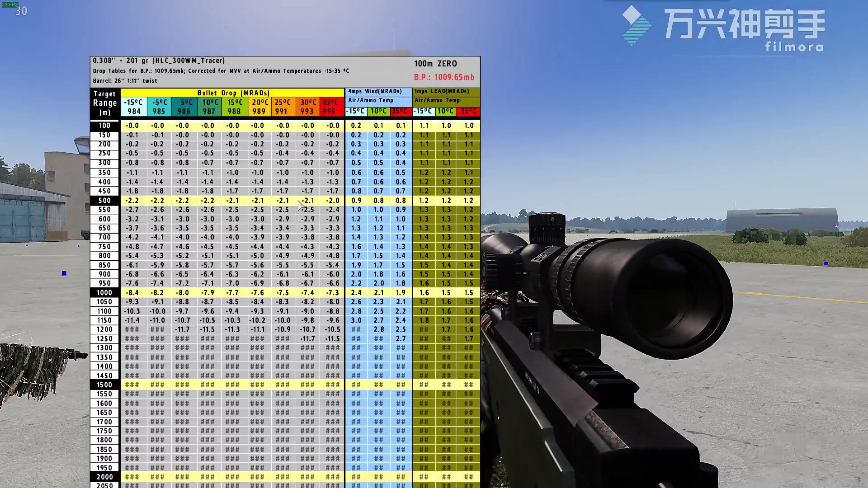
Task: Select the blue marker near the distant hangar
Action: [826, 263]
